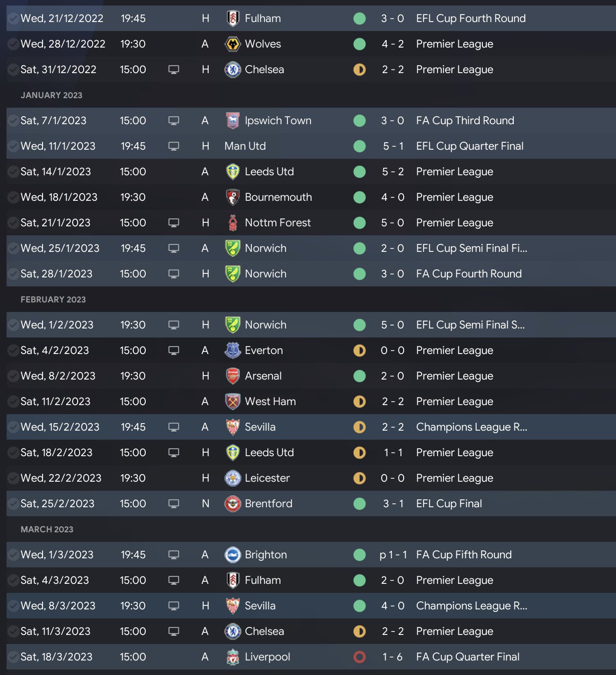Click the yellow draw indicator for Everton match
Image resolution: width=616 pixels, height=675 pixels.
pyautogui.click(x=360, y=351)
